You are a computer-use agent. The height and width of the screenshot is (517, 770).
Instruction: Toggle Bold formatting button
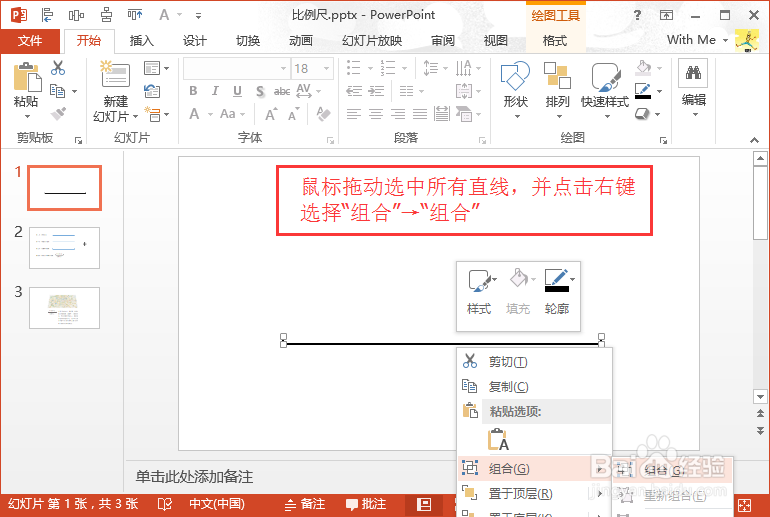(x=193, y=91)
